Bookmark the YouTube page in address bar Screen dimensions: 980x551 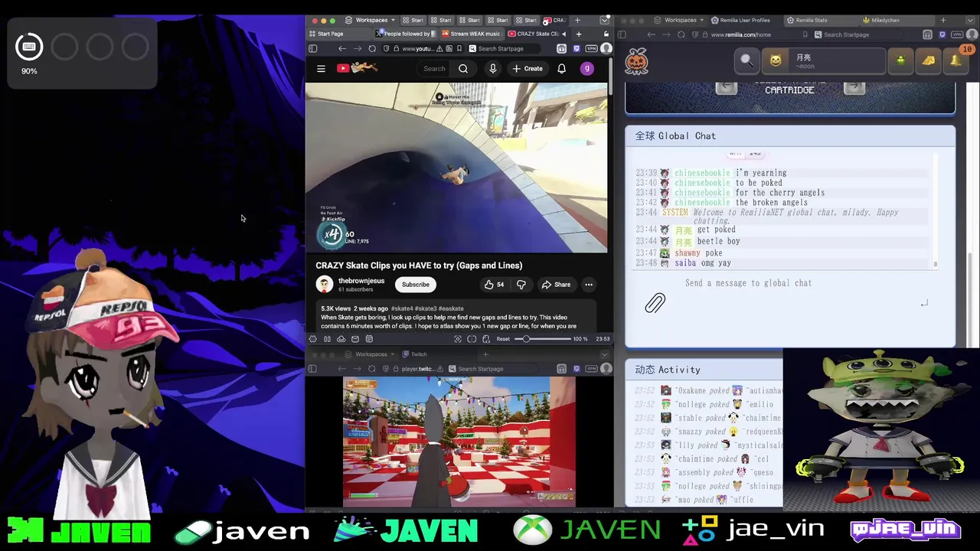pyautogui.click(x=459, y=48)
